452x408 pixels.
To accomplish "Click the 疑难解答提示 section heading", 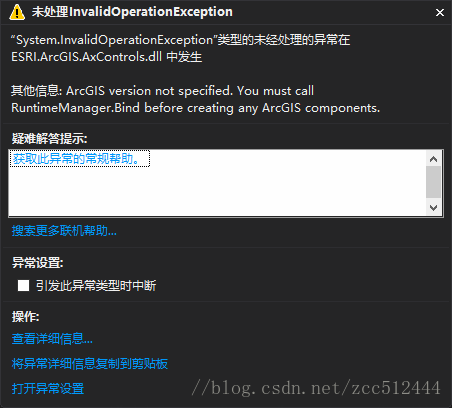I will (49, 139).
